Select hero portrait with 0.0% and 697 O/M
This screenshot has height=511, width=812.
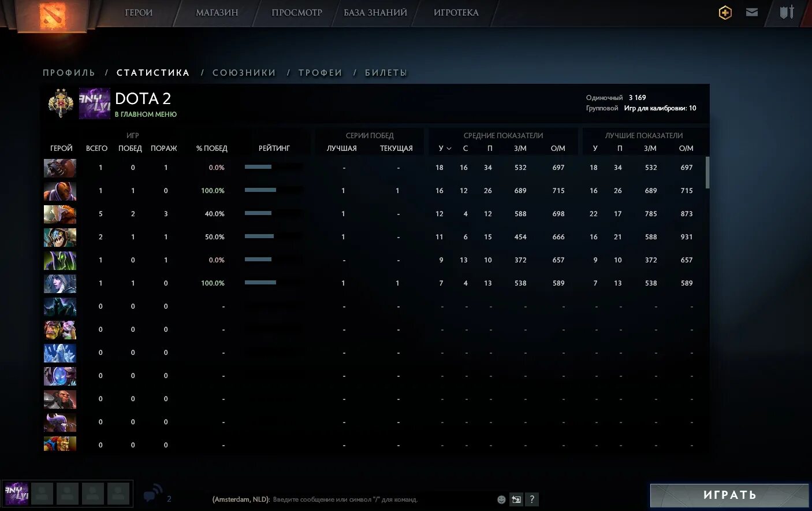click(x=60, y=168)
